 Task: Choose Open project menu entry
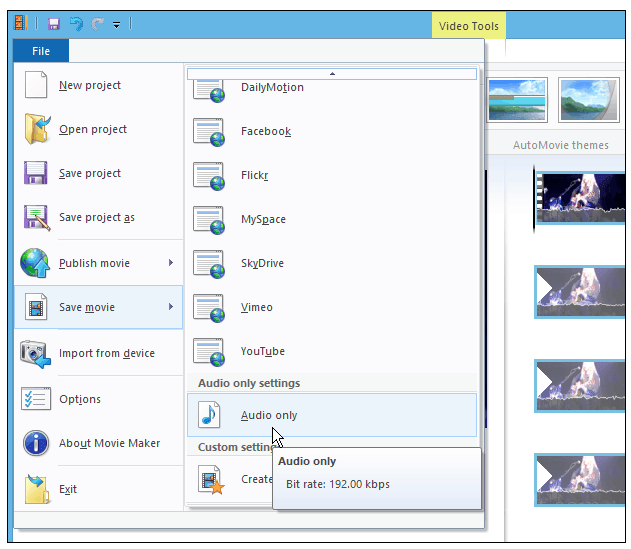point(99,129)
